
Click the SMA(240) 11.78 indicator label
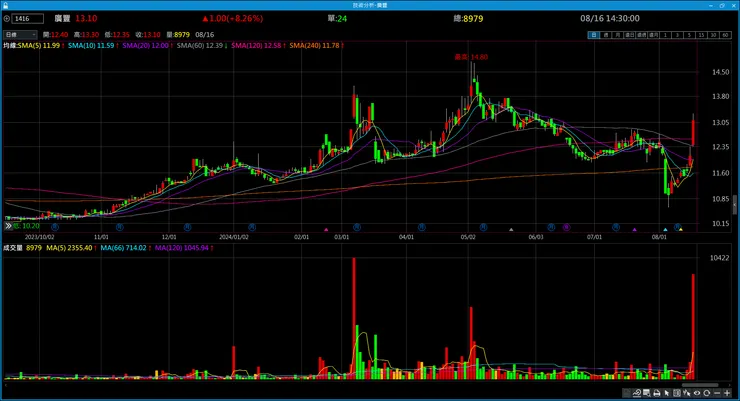tap(314, 45)
